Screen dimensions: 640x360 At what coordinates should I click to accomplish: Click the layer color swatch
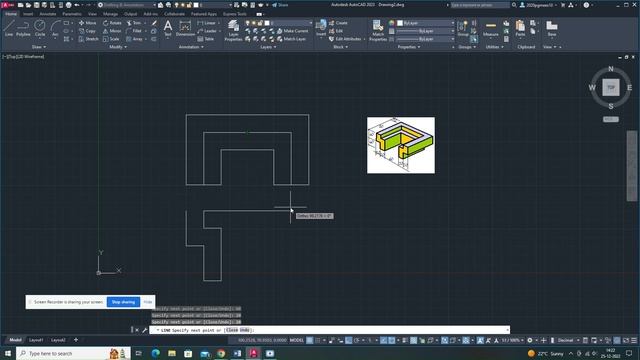(267, 23)
